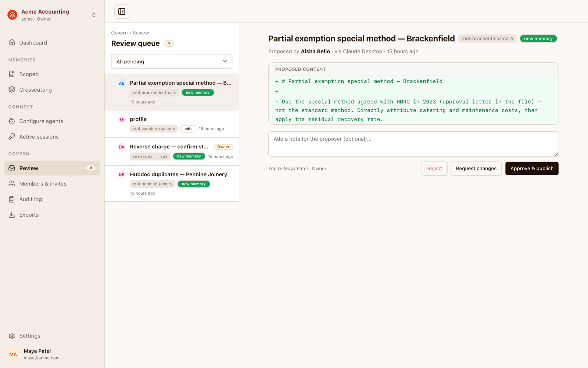Viewport: 588px width, 368px height.
Task: Click the MA user avatar
Action: 13,354
